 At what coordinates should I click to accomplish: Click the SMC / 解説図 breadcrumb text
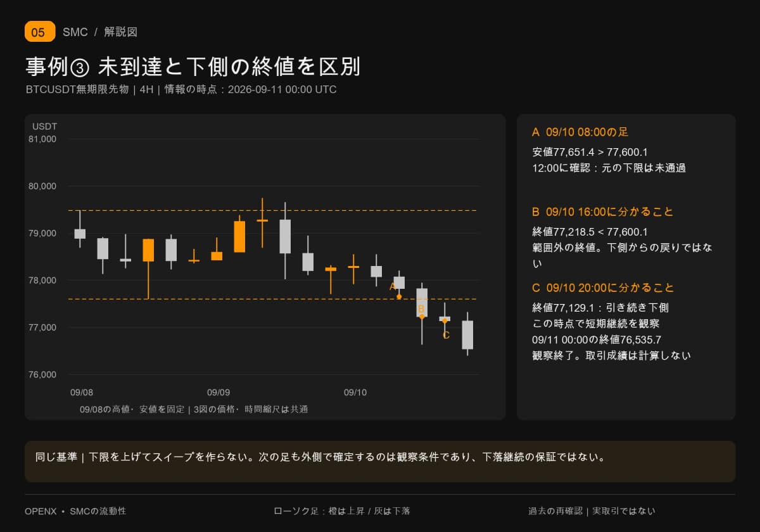(x=100, y=32)
